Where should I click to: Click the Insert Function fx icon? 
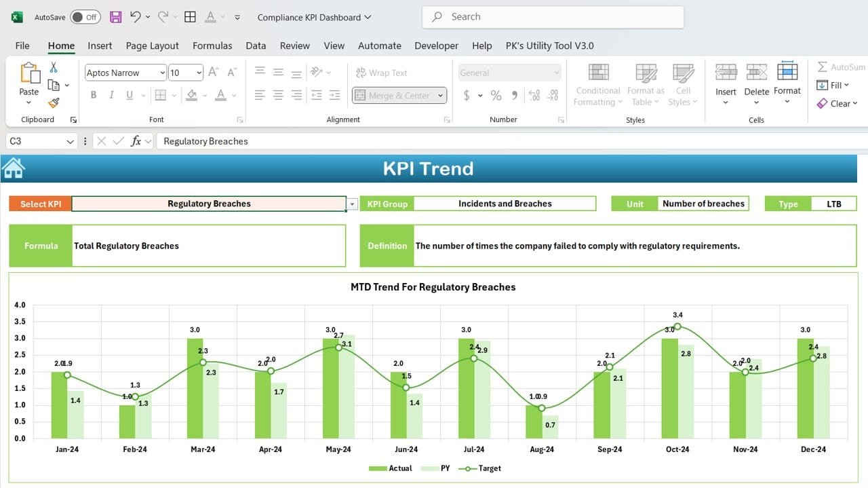136,141
